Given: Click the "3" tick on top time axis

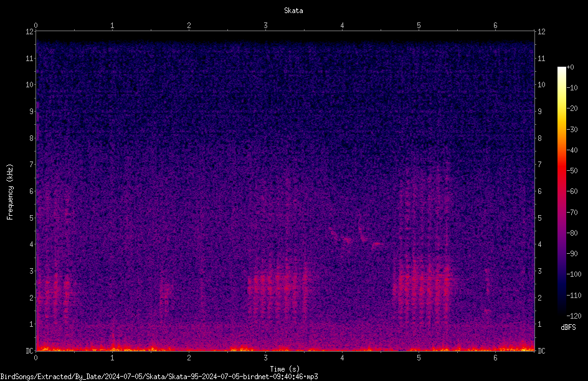Looking at the screenshot, I should point(265,26).
